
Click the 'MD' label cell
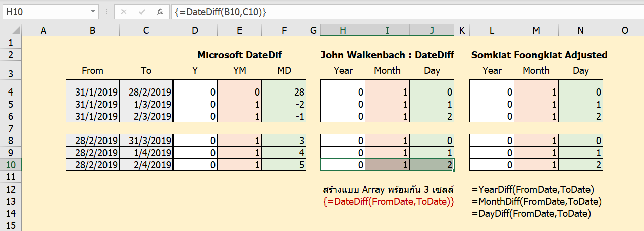click(x=284, y=70)
